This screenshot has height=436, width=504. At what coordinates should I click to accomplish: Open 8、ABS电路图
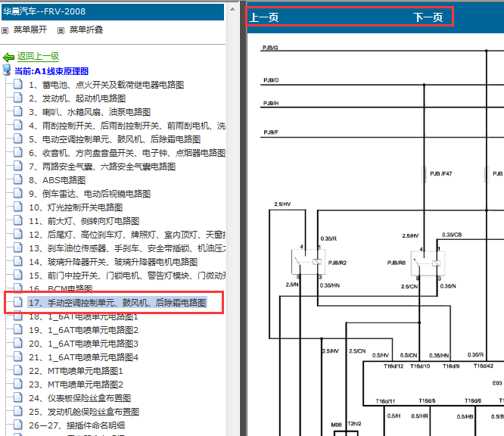[58, 180]
